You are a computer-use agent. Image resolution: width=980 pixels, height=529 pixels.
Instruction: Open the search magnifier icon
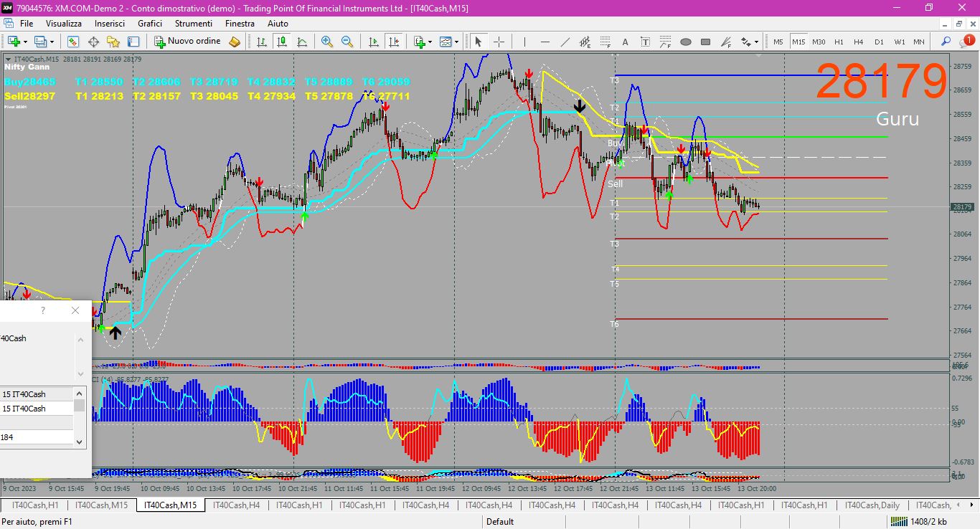click(x=946, y=42)
